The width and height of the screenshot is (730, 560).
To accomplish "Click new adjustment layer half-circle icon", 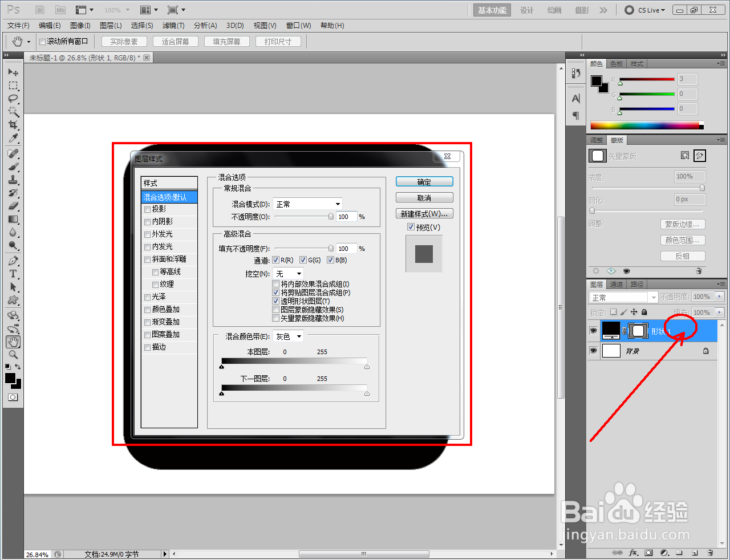I will click(664, 553).
